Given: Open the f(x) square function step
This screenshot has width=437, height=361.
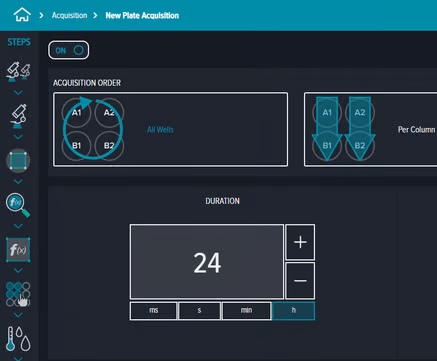Looking at the screenshot, I should (x=18, y=250).
